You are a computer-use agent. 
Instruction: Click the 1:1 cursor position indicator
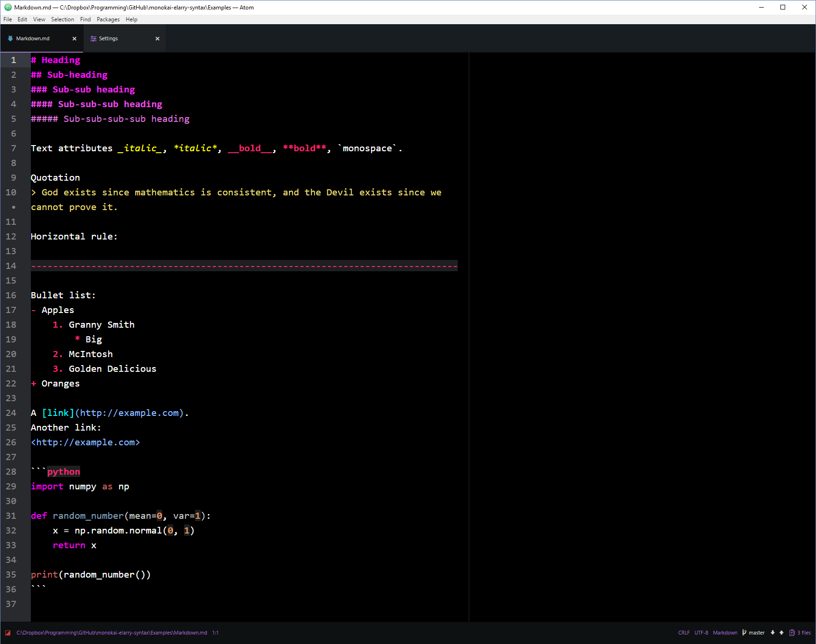[x=215, y=633]
